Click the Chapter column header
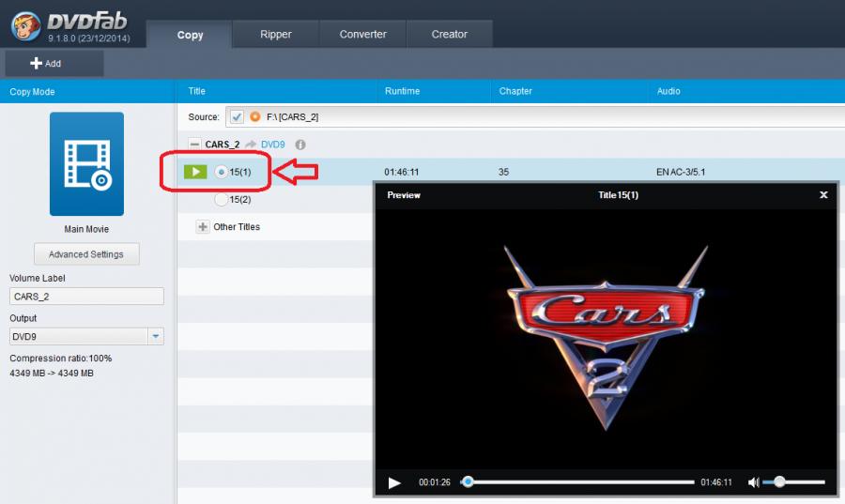845x504 pixels. [515, 91]
